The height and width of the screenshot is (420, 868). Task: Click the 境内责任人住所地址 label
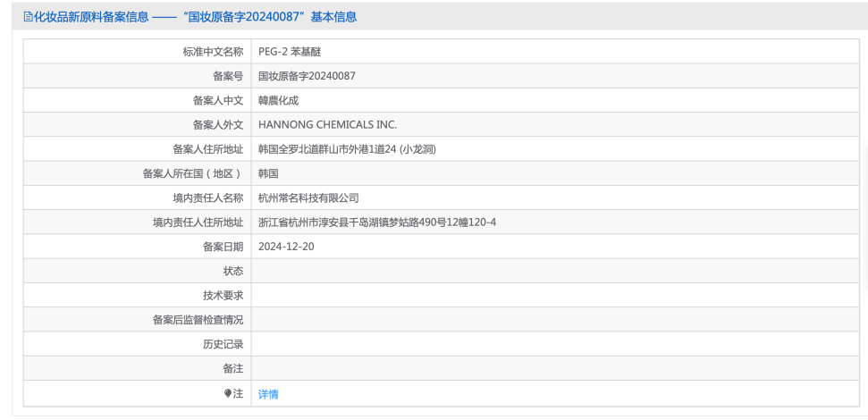click(x=198, y=223)
